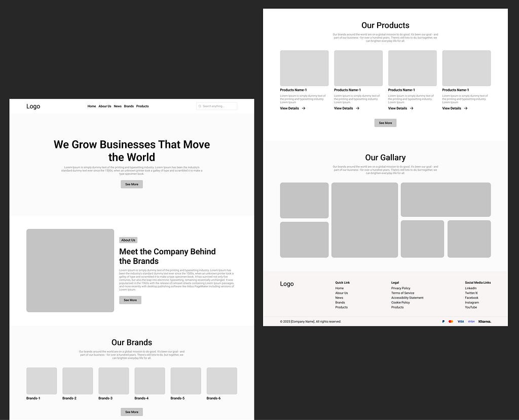Viewport: 519px width, 420px height.
Task: Select the Mastercard payment icon
Action: pyautogui.click(x=451, y=321)
